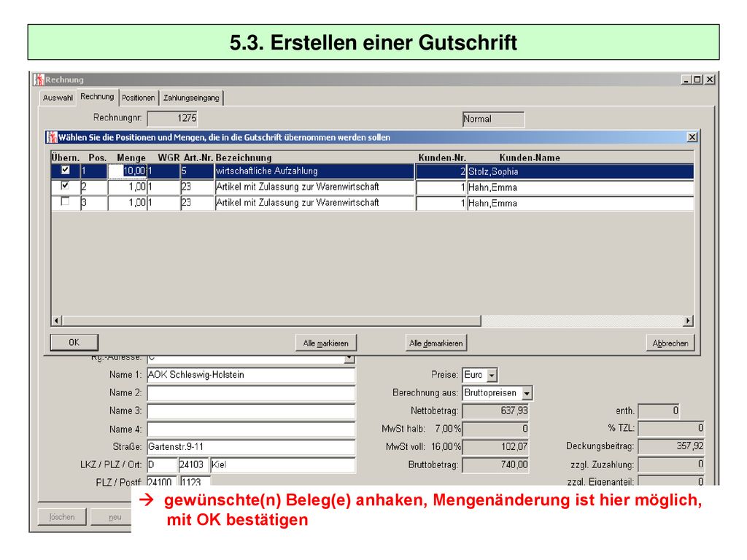Click the LKZ field containing D
The image size is (747, 560).
[162, 464]
